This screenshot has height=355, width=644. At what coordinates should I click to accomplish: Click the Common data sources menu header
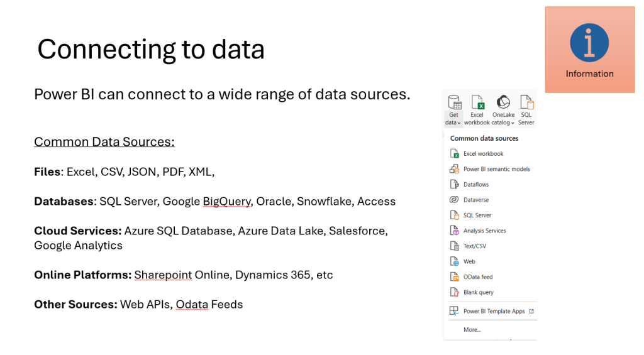pyautogui.click(x=484, y=138)
